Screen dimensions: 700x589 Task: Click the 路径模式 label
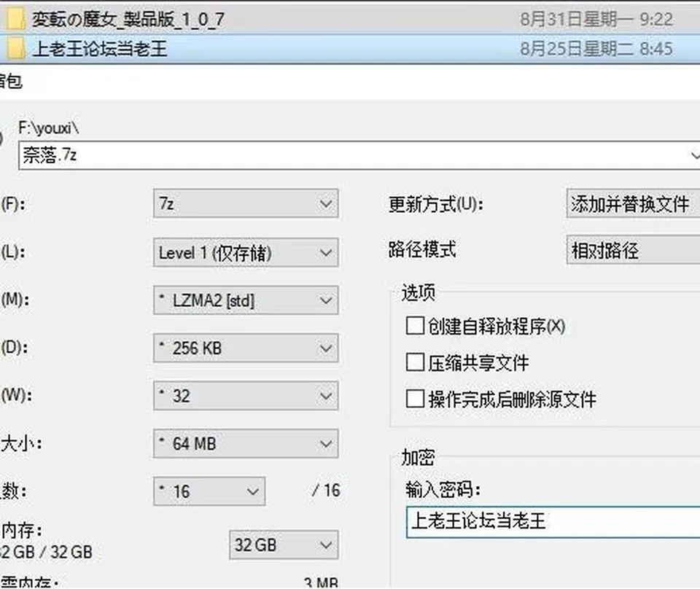[422, 249]
